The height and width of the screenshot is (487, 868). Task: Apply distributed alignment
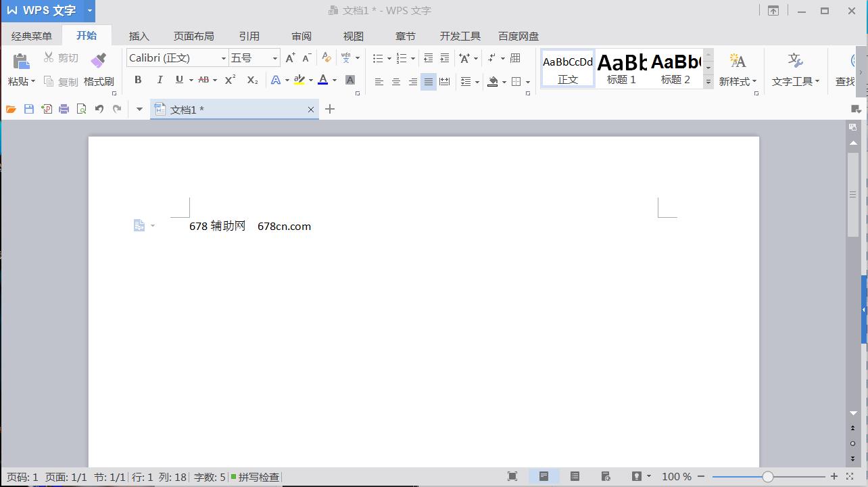444,82
